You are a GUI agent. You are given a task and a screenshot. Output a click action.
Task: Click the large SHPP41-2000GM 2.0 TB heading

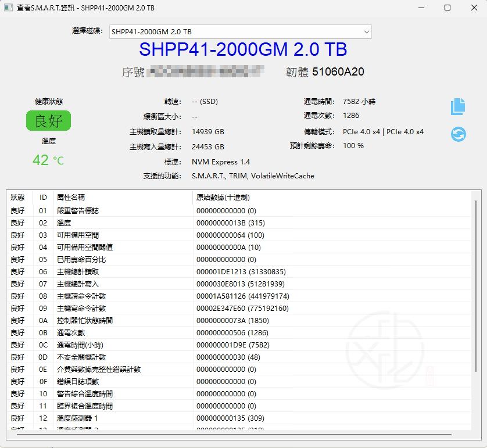pos(243,49)
